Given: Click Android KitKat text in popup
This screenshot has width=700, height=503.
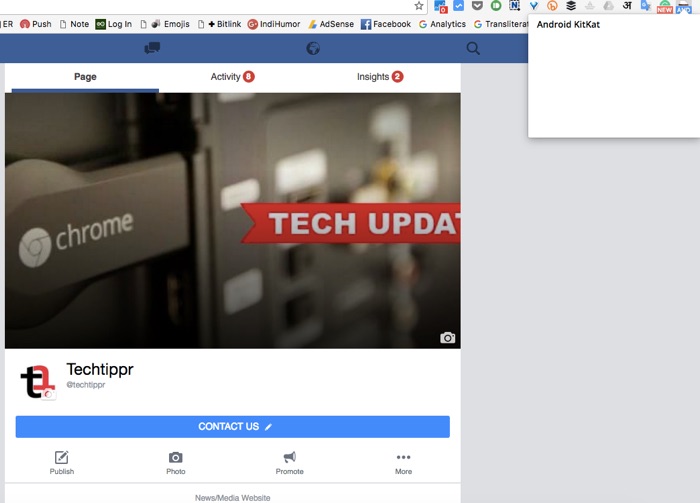Looking at the screenshot, I should [568, 25].
